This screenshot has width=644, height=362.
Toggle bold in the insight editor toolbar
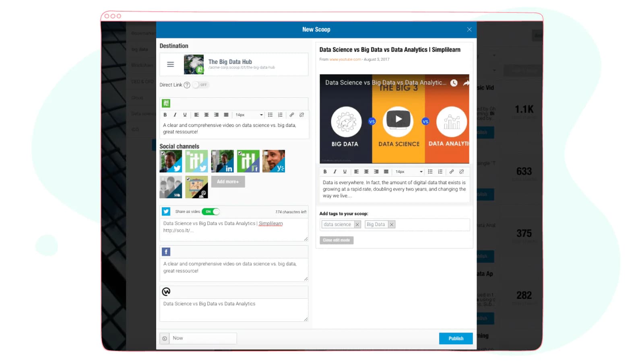(165, 115)
